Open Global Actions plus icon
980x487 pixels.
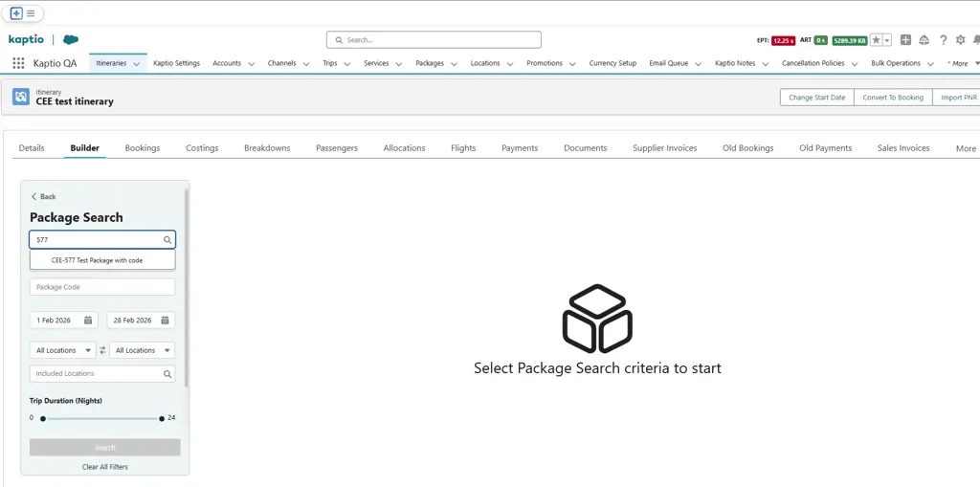tap(905, 40)
